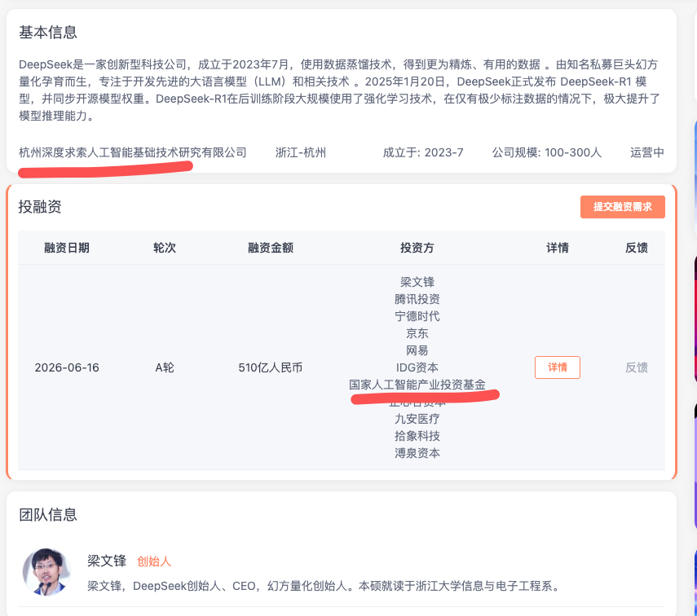Click the 团队信息 section heading
The height and width of the screenshot is (616, 697).
47,515
